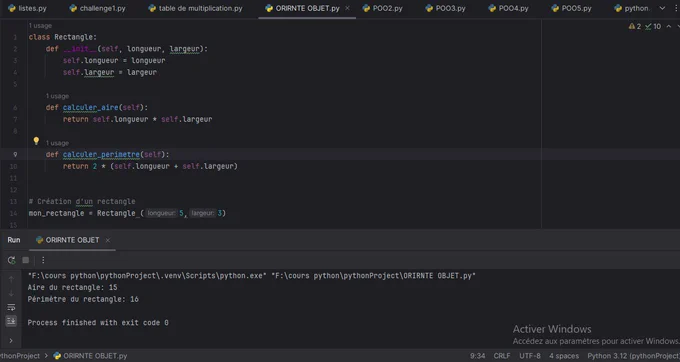This screenshot has width=680, height=362.
Task: Click the '1 usage' hint above calculer_perimetre
Action: pos(57,143)
